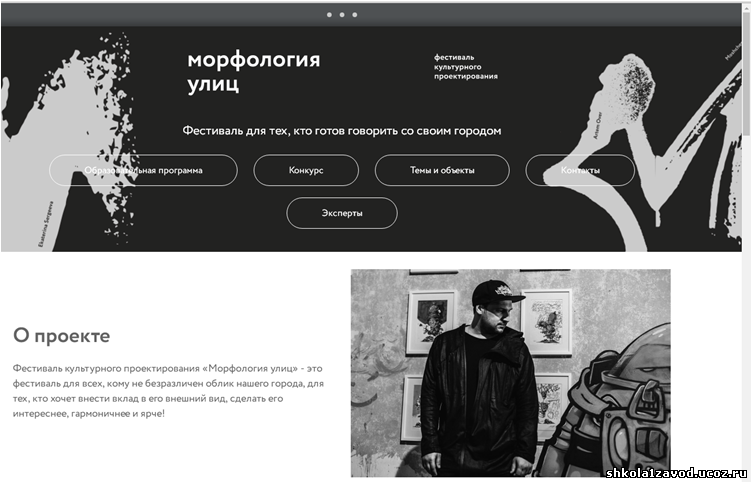Screen dimensions: 752x483
Task: Open the Конкурс page button
Action: [x=306, y=170]
